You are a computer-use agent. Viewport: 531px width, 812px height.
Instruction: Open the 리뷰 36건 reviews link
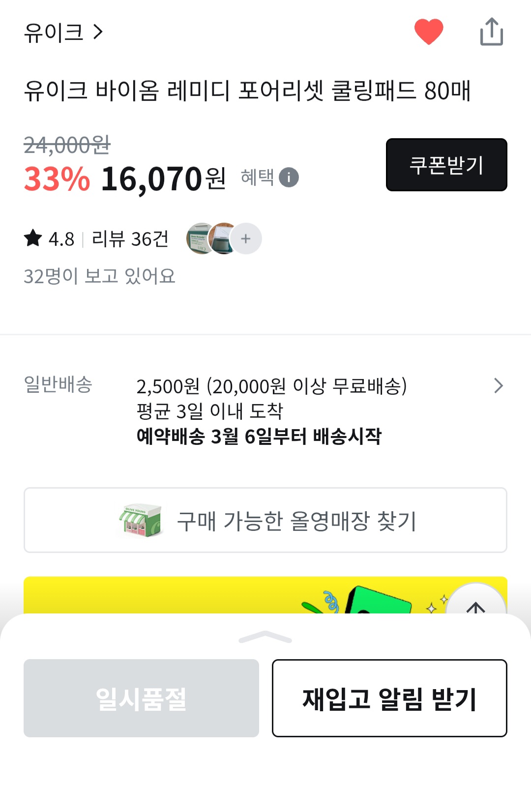pyautogui.click(x=130, y=239)
